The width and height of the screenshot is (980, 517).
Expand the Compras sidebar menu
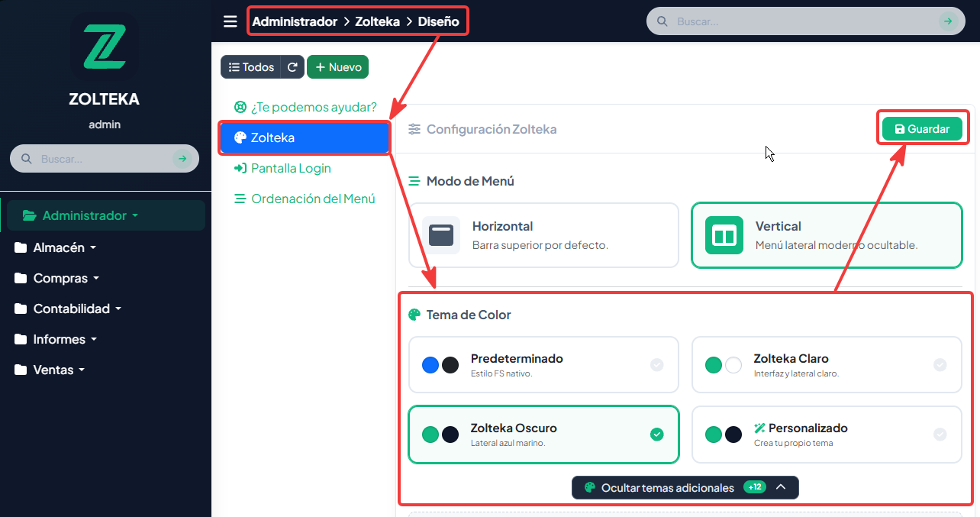56,278
